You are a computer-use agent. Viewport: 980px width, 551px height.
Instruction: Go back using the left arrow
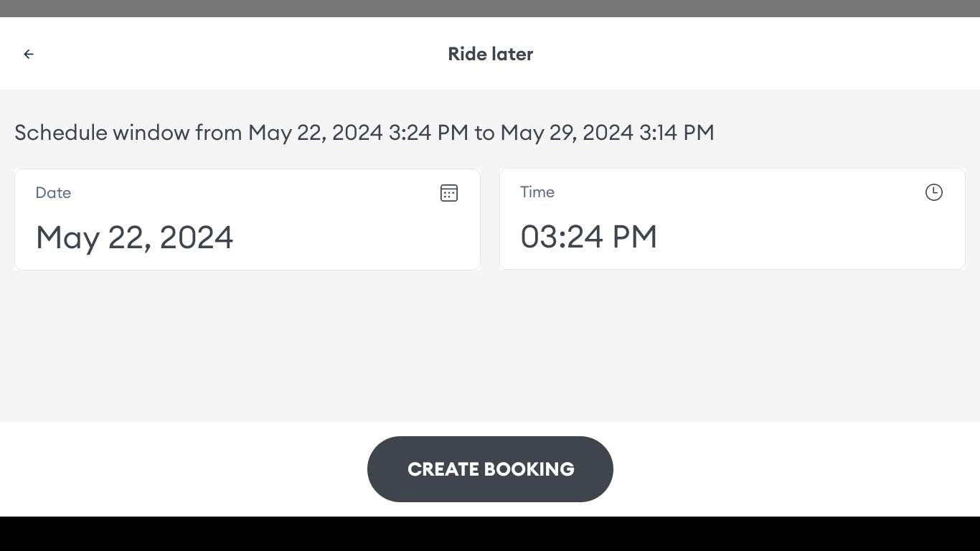(x=29, y=54)
